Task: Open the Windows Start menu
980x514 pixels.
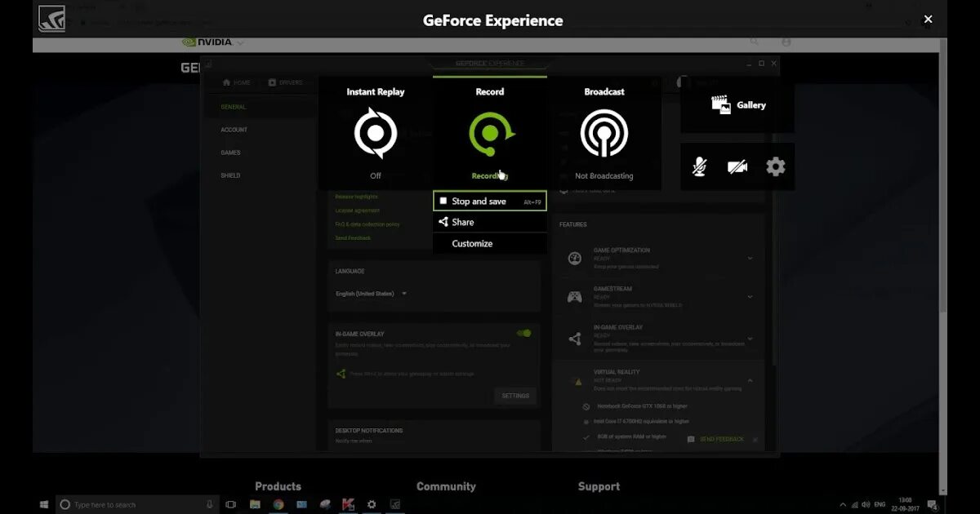Action: (44, 505)
